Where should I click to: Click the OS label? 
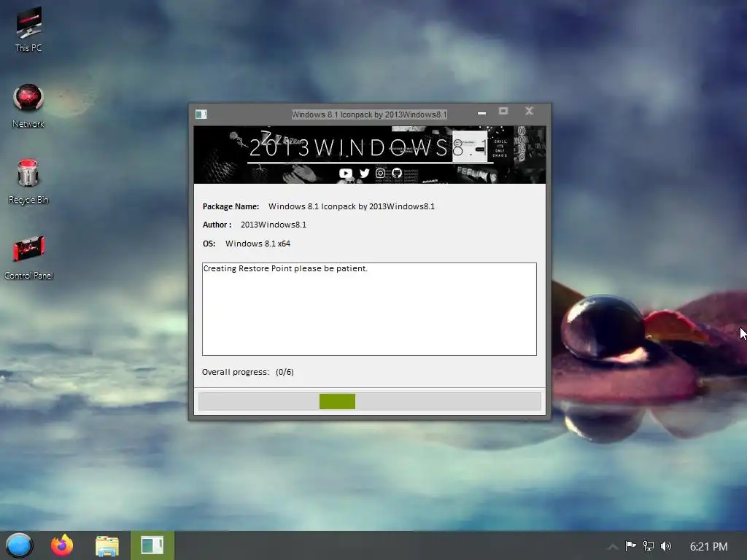[x=209, y=244]
